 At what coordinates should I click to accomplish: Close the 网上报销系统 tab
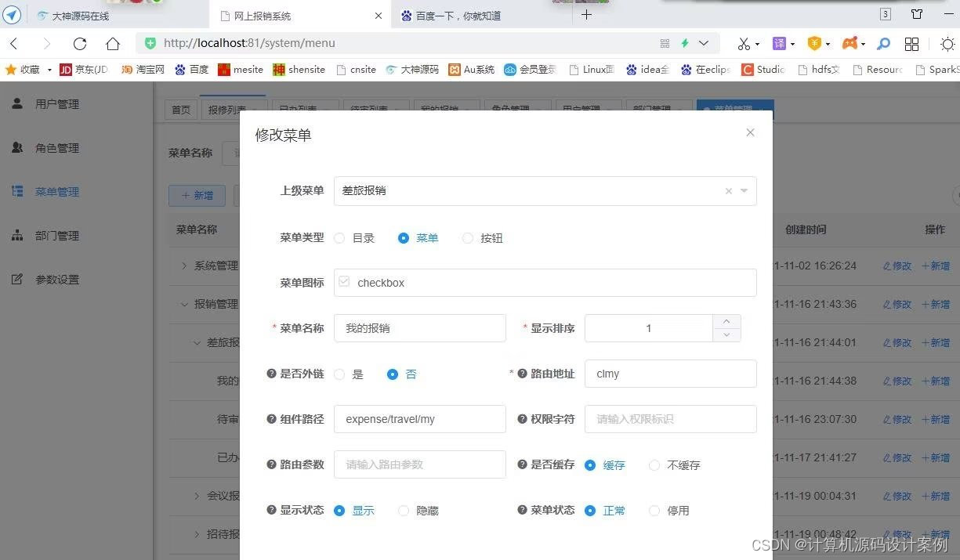point(379,16)
